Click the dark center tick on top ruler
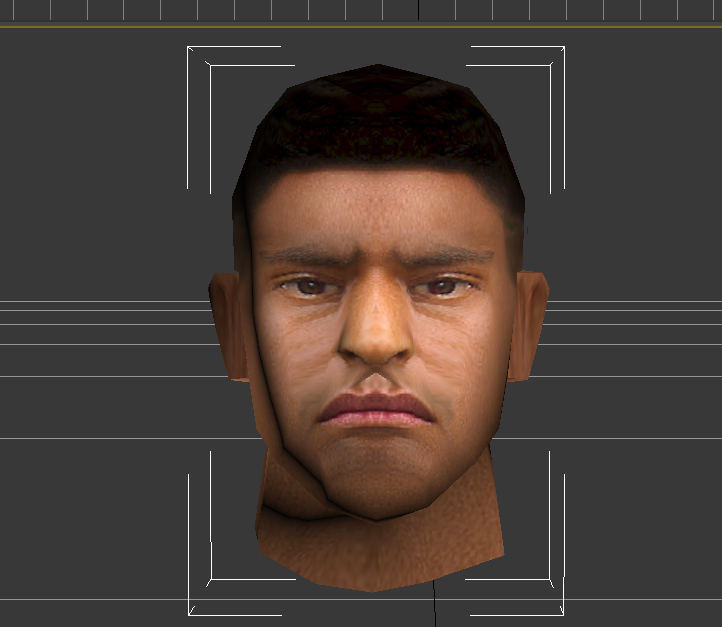 pos(418,9)
